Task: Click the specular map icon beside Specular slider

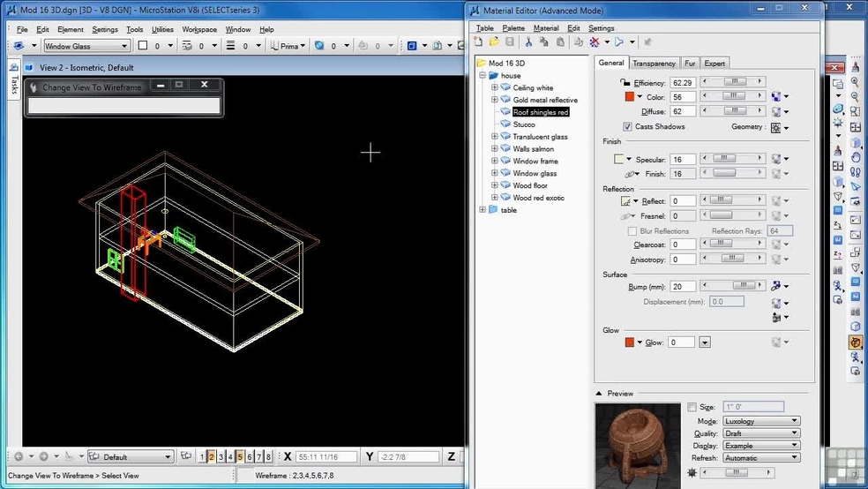Action: point(776,160)
